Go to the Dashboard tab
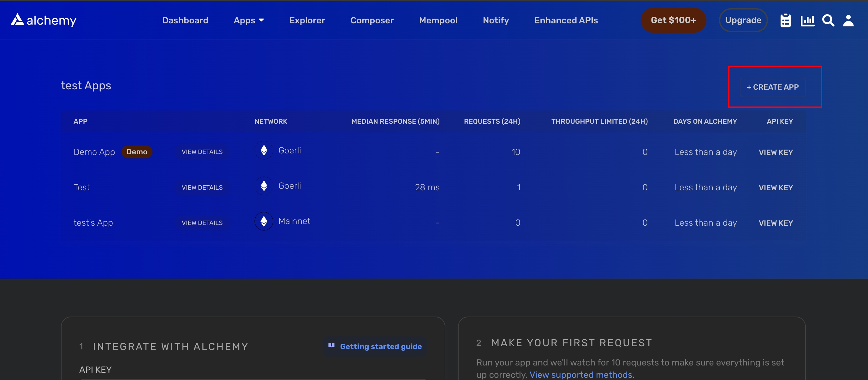Viewport: 868px width, 380px height. pyautogui.click(x=185, y=21)
